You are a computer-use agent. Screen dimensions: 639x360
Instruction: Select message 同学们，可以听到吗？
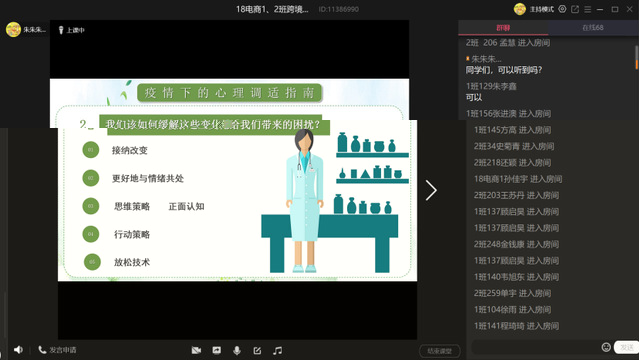coord(504,70)
